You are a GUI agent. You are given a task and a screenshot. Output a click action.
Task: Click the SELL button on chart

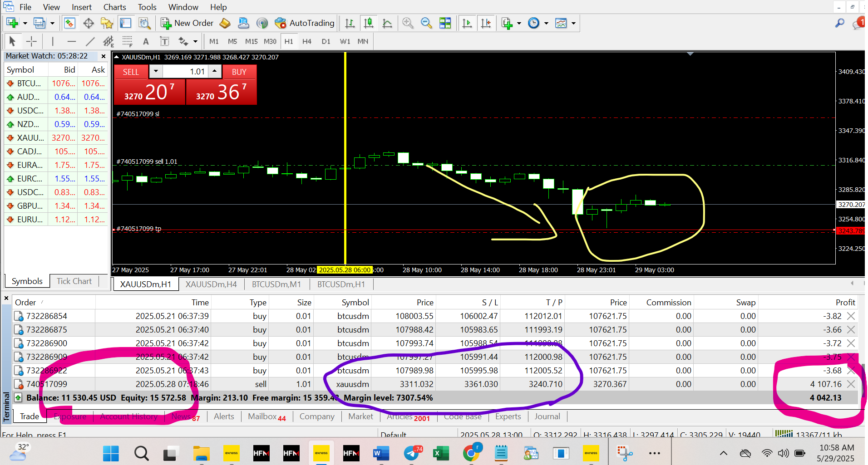click(x=131, y=72)
